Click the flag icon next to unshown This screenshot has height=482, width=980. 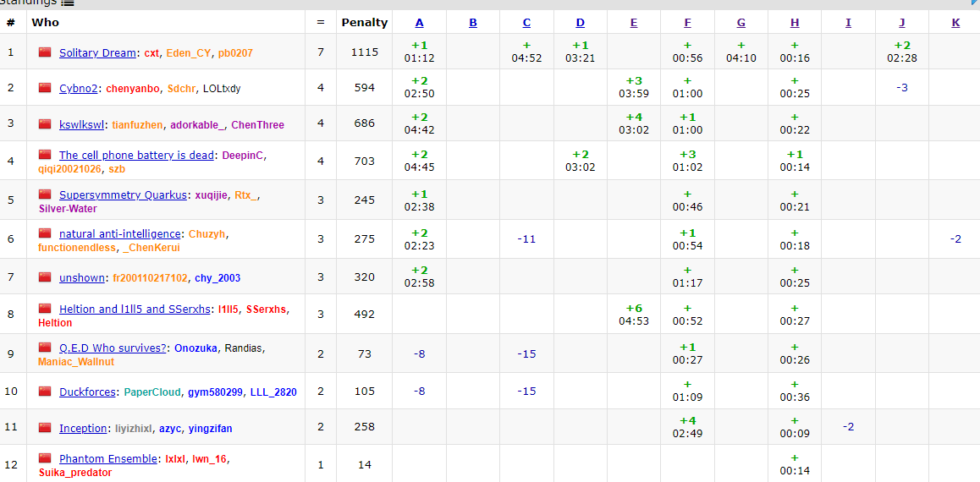[x=45, y=277]
